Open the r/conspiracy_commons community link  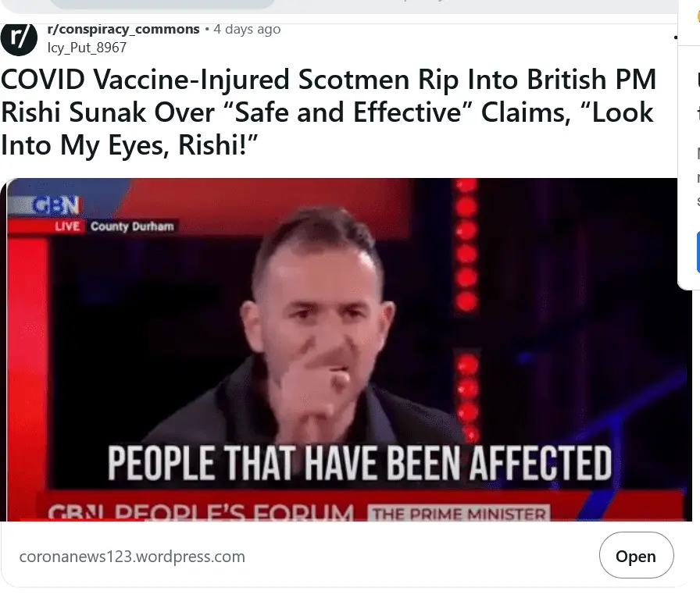(123, 30)
